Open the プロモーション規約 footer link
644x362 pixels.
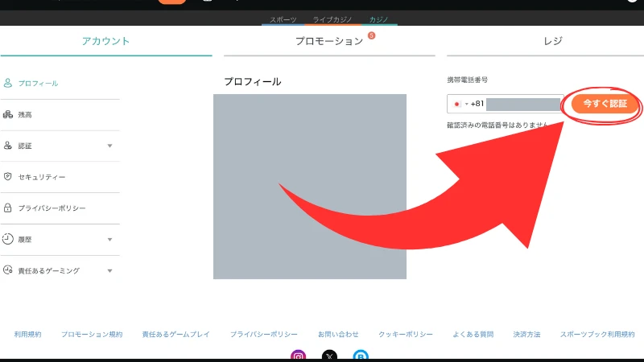click(x=92, y=334)
